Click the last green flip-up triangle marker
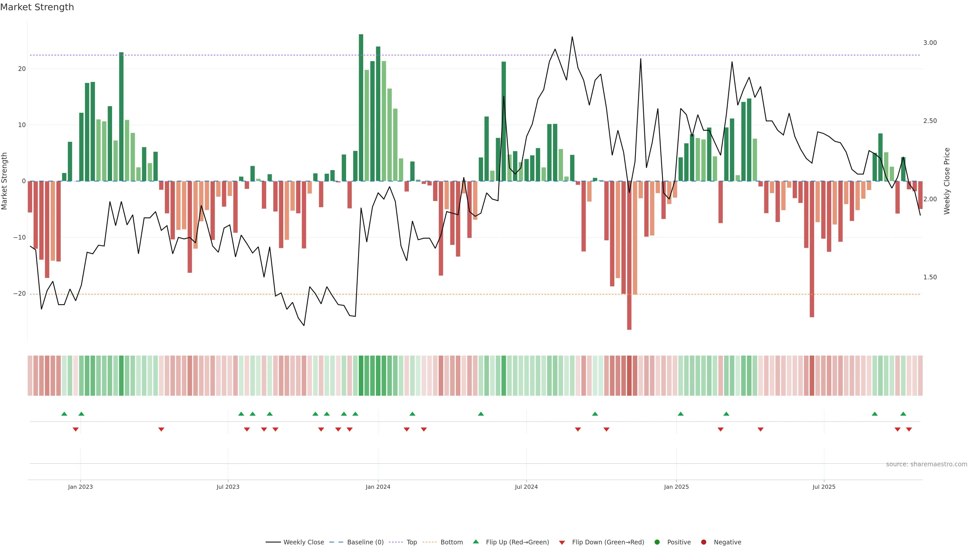 pyautogui.click(x=903, y=414)
